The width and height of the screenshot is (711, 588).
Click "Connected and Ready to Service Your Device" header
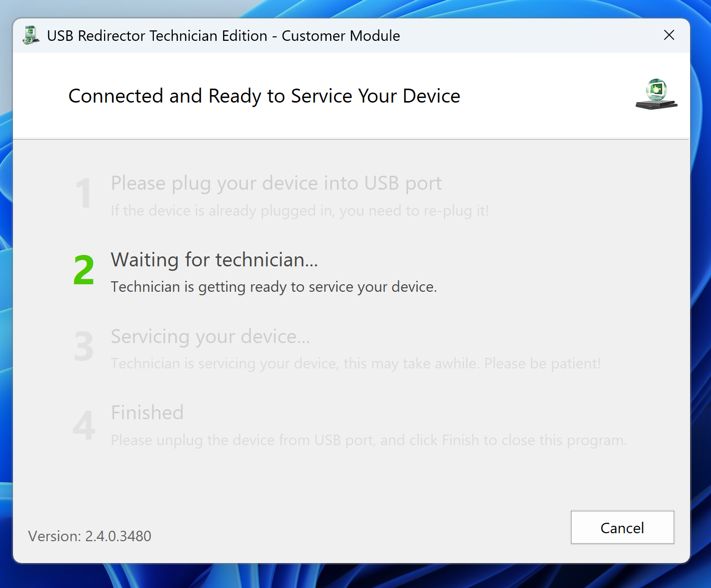point(264,96)
